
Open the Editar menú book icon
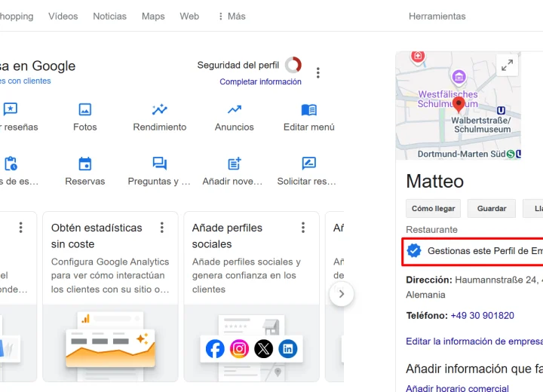point(309,110)
